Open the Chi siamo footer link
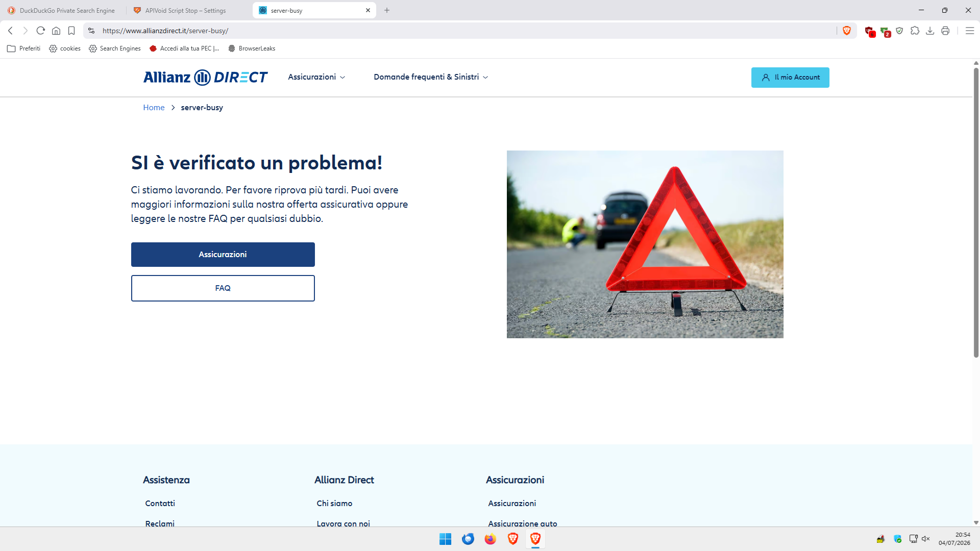The height and width of the screenshot is (551, 980). pyautogui.click(x=334, y=504)
